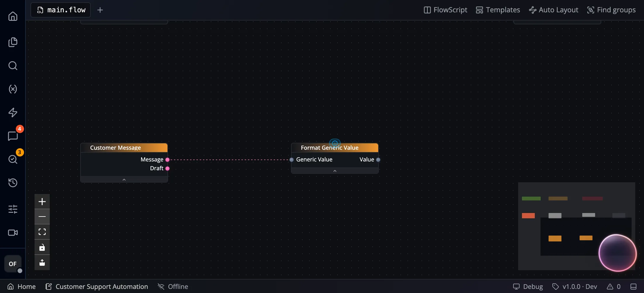Image resolution: width=644 pixels, height=293 pixels.
Task: Open the chat icon with 4 badge
Action: click(x=13, y=136)
